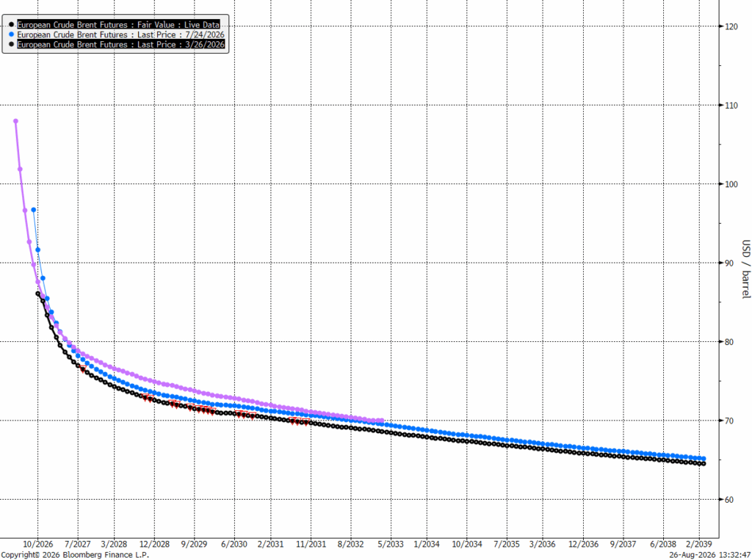Click the 60 label on the price axis
This screenshot has height=560, width=752.
point(729,500)
